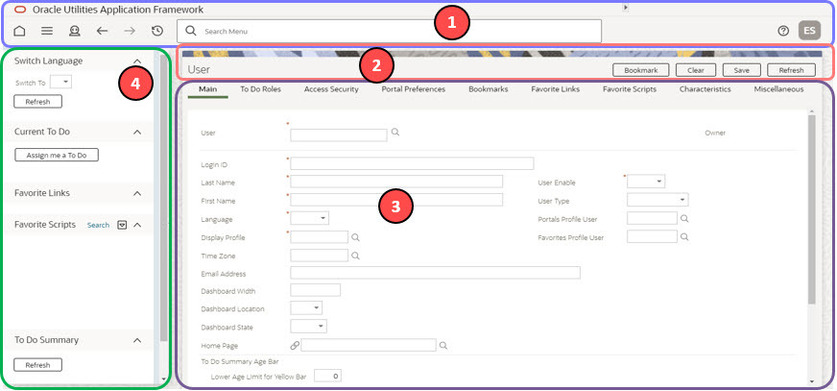Click the title bar small expand arrow
Image resolution: width=837 pixels, height=391 pixels.
click(x=626, y=8)
